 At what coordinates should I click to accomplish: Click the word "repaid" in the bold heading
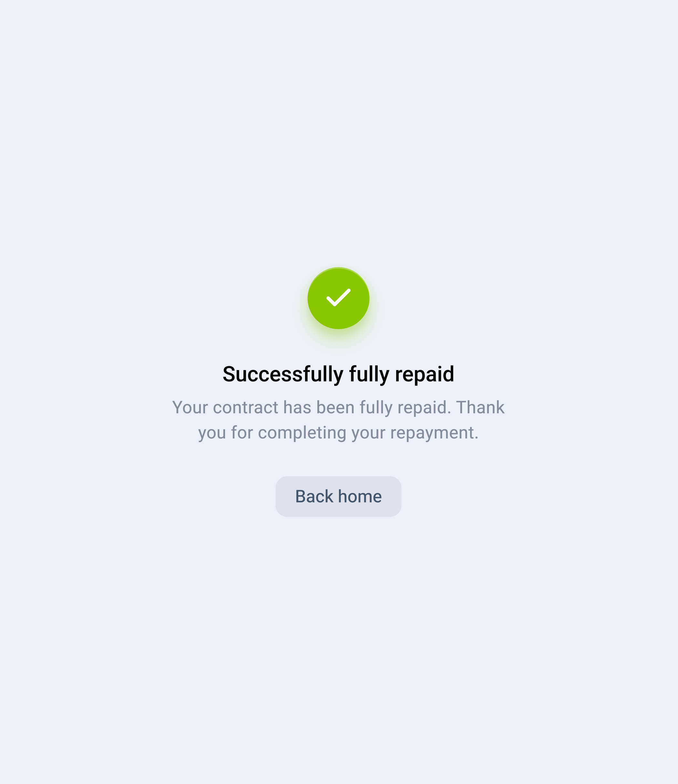pyautogui.click(x=424, y=374)
